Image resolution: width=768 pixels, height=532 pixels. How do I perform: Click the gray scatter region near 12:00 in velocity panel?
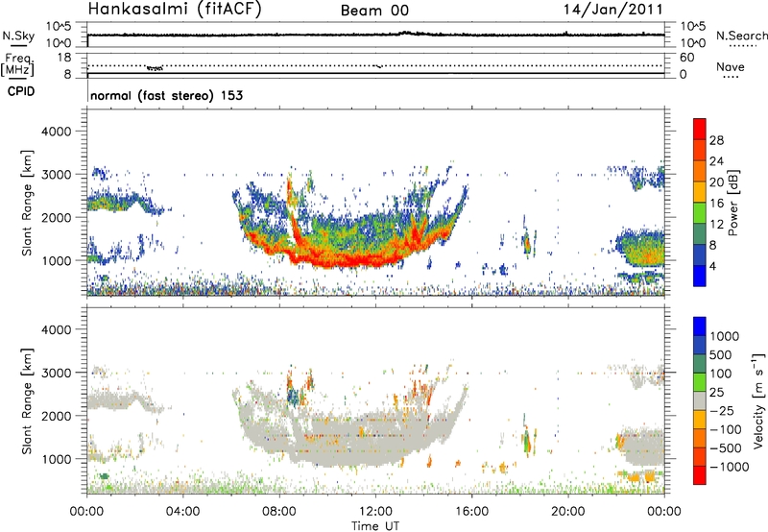click(x=374, y=441)
